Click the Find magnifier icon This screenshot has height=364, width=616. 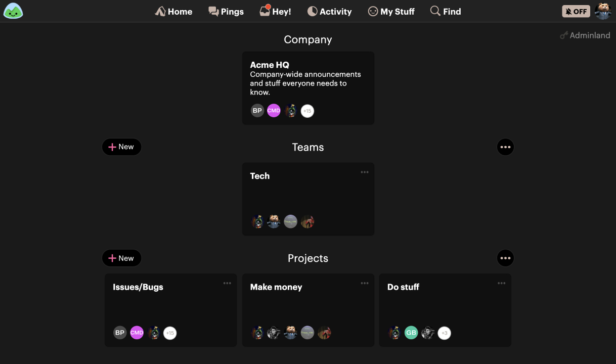(435, 11)
